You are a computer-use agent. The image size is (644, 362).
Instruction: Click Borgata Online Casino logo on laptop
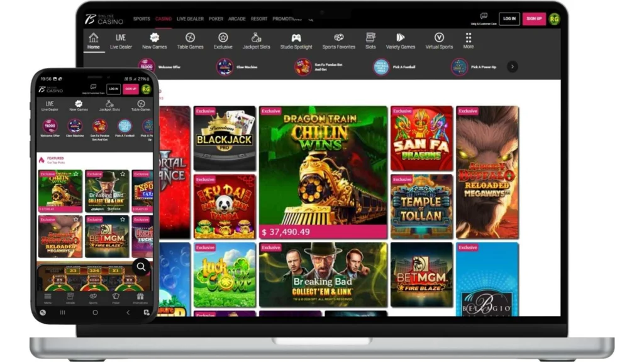104,19
